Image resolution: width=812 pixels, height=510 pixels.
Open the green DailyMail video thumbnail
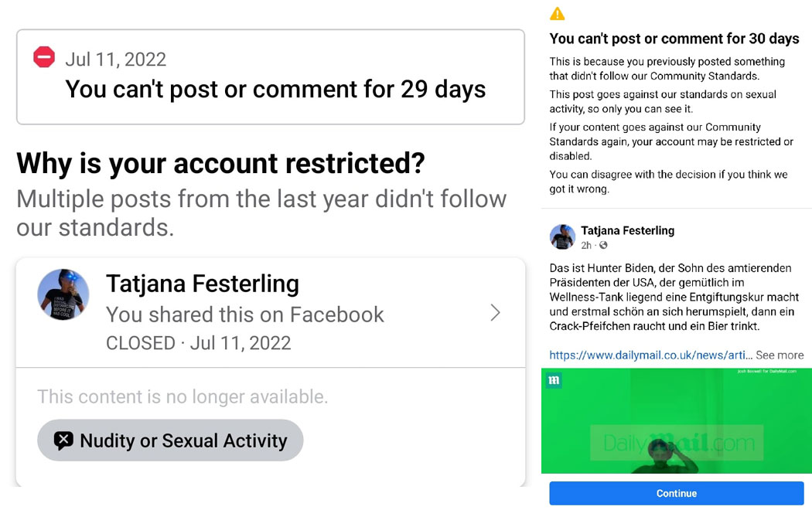pyautogui.click(x=677, y=420)
